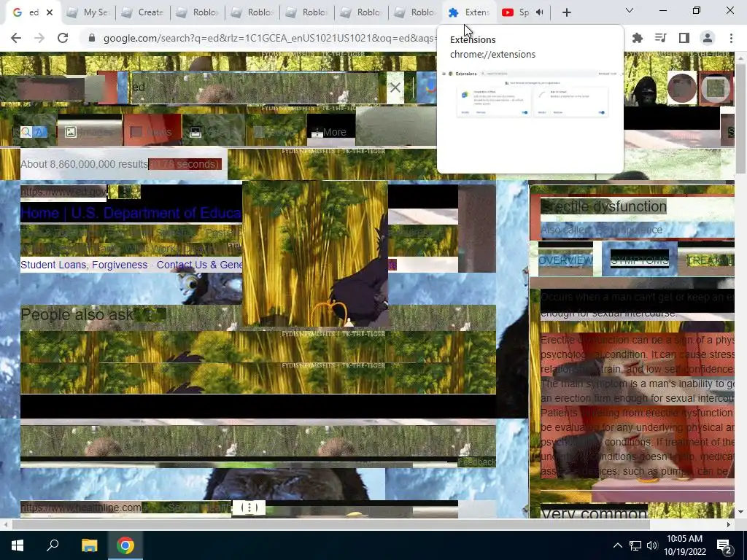Image resolution: width=747 pixels, height=560 pixels.
Task: Click the address bar URL
Action: [269, 38]
